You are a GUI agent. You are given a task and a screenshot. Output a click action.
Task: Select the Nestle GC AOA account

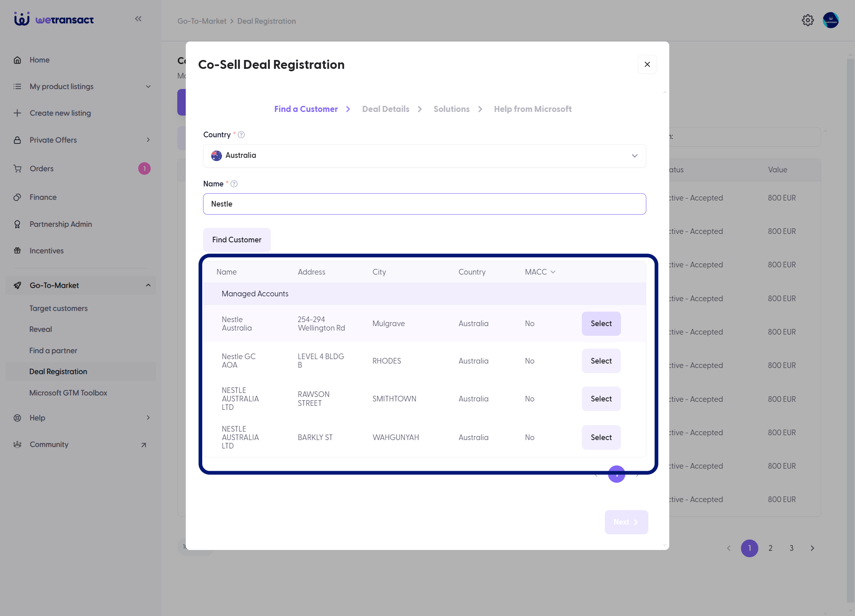point(601,361)
